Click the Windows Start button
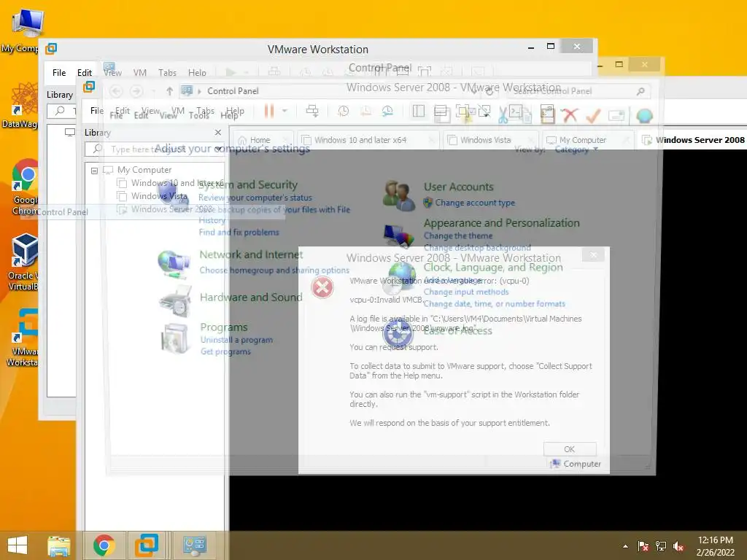Viewport: 747px width, 560px height. click(x=18, y=545)
